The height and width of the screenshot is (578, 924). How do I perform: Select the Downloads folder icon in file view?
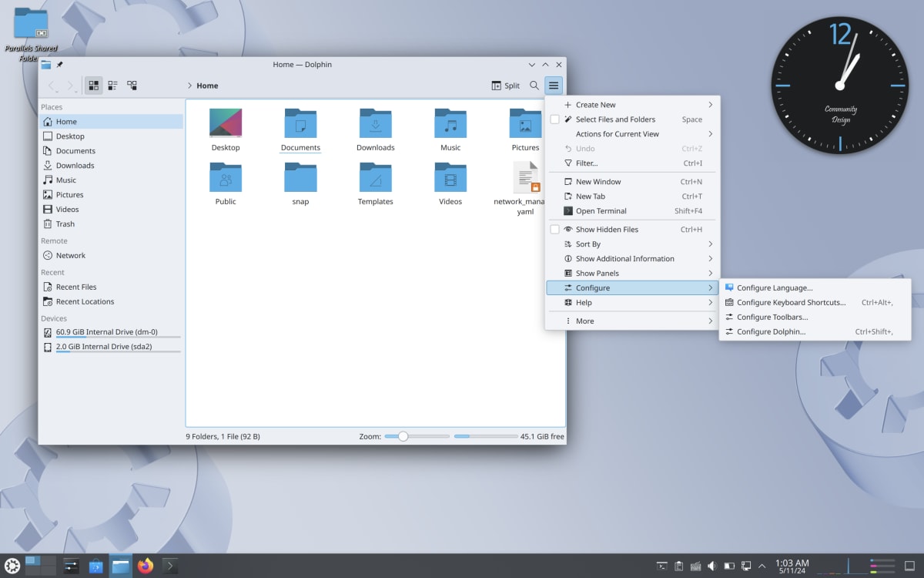(376, 123)
